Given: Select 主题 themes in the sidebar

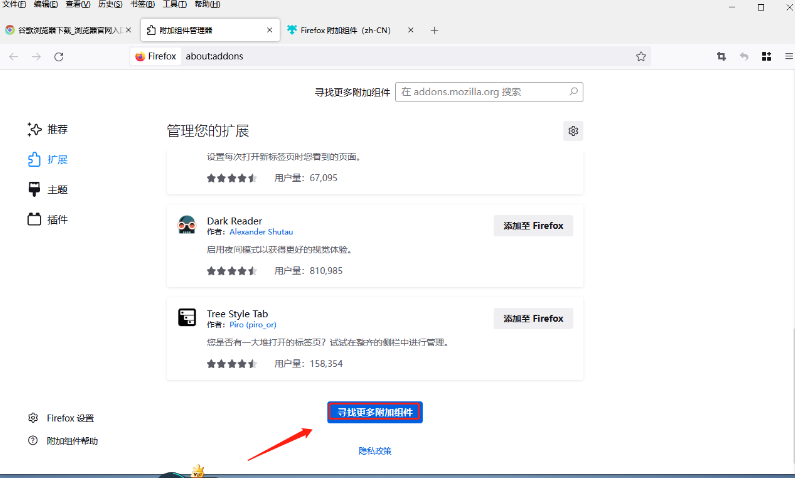Looking at the screenshot, I should coord(47,190).
